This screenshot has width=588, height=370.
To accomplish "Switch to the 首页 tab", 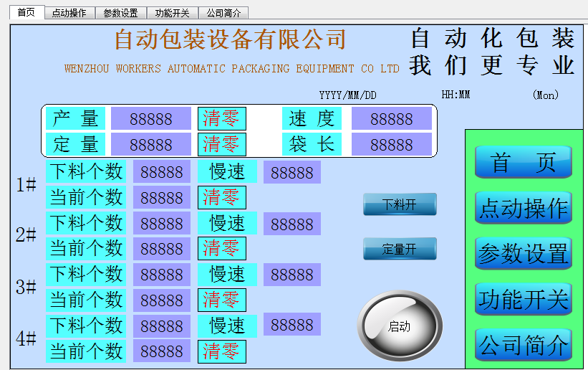I will click(x=26, y=12).
